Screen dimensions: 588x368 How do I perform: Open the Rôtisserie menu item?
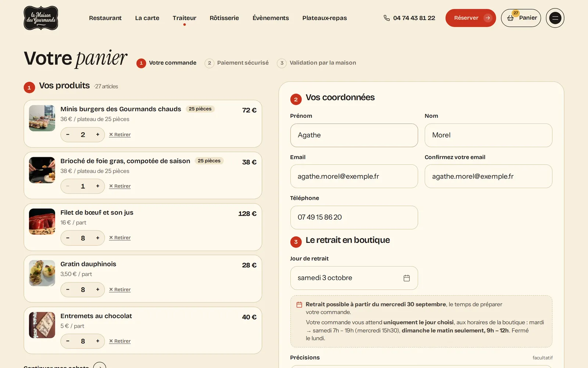click(224, 18)
